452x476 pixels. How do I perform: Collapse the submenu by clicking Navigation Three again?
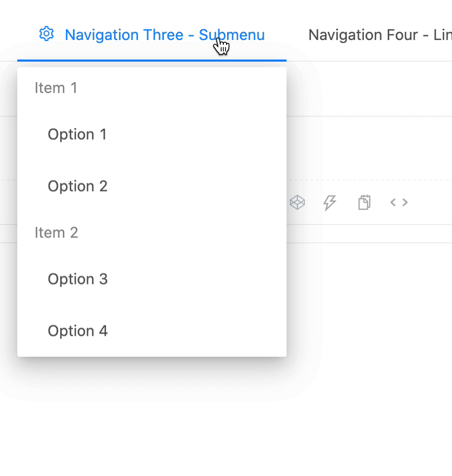tap(164, 35)
